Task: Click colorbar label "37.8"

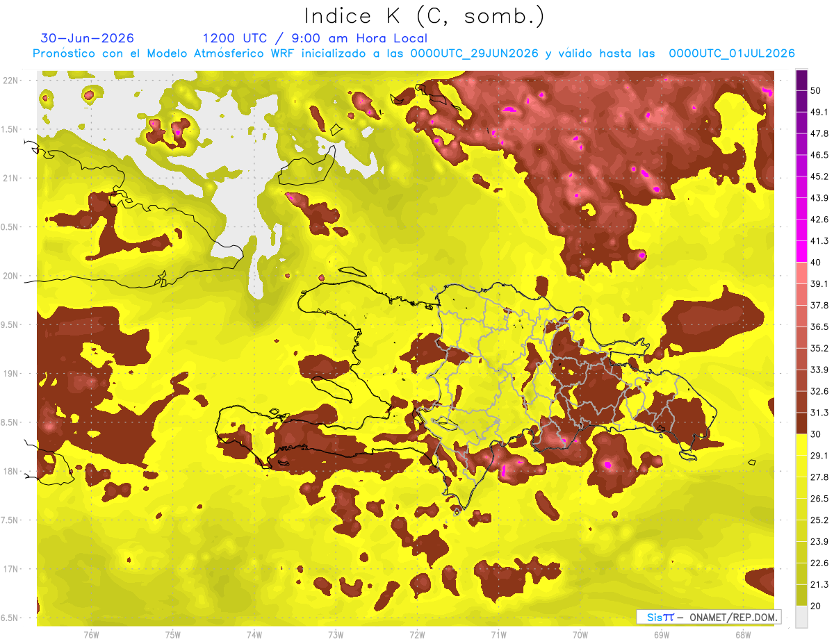Action: click(x=820, y=305)
